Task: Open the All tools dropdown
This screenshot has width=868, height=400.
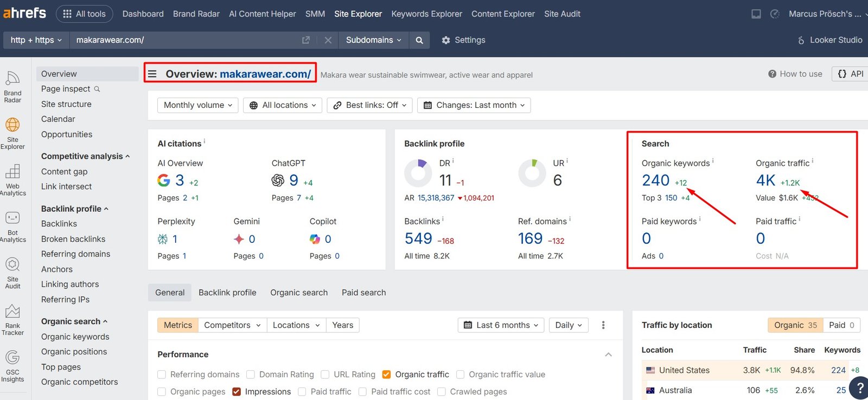Action: [85, 14]
